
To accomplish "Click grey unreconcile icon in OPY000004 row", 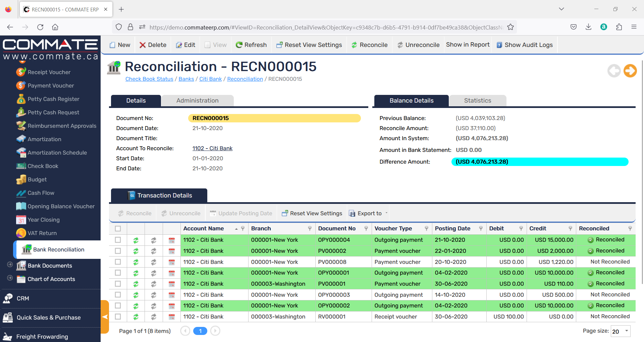I will (x=154, y=240).
